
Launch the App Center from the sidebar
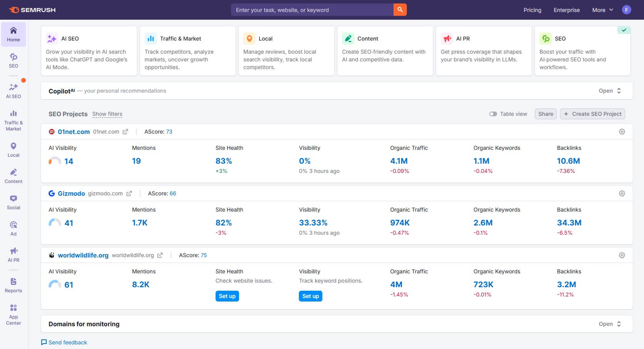(13, 313)
